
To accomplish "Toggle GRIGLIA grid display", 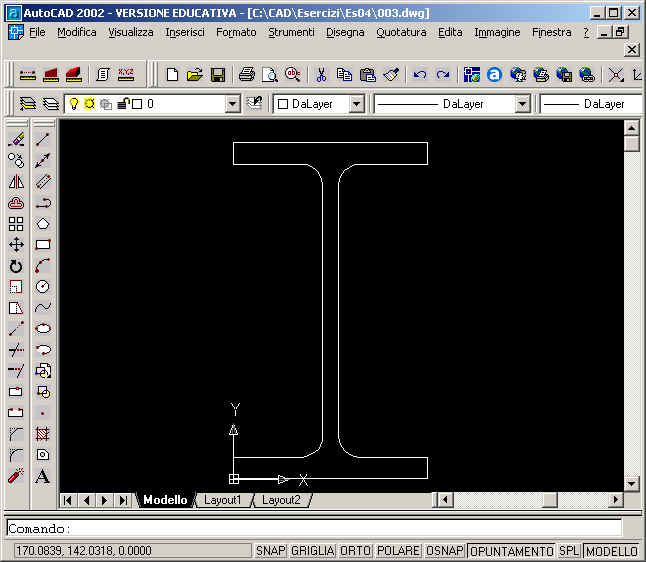I will tap(313, 551).
